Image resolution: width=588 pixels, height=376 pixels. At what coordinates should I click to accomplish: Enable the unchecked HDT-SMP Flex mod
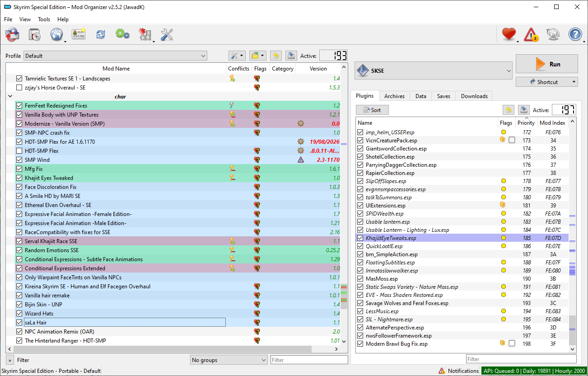click(x=19, y=150)
